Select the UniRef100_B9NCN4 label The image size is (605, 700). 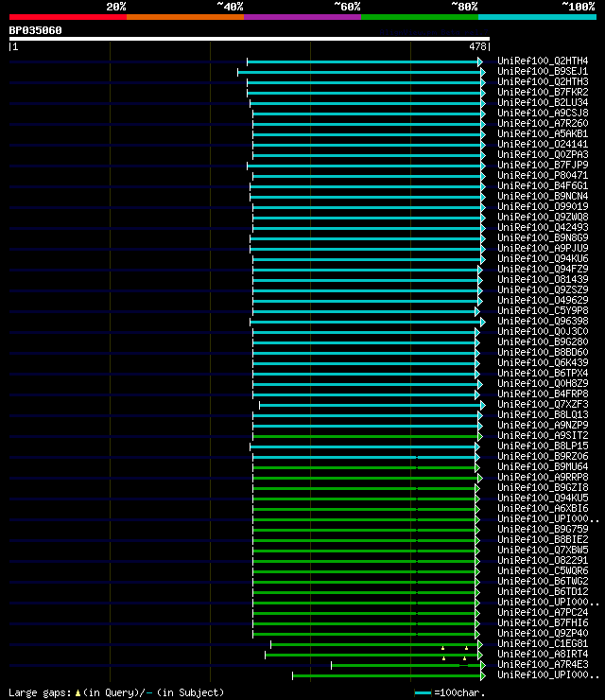point(543,196)
